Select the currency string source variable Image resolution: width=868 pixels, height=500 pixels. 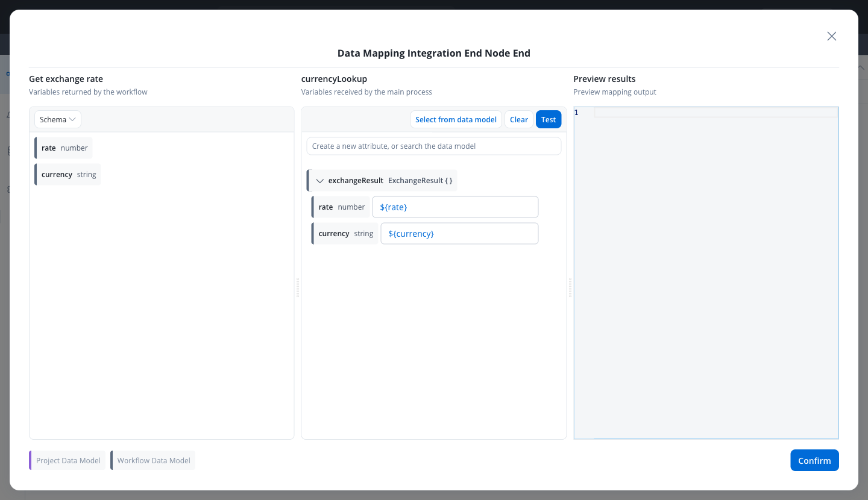click(68, 174)
